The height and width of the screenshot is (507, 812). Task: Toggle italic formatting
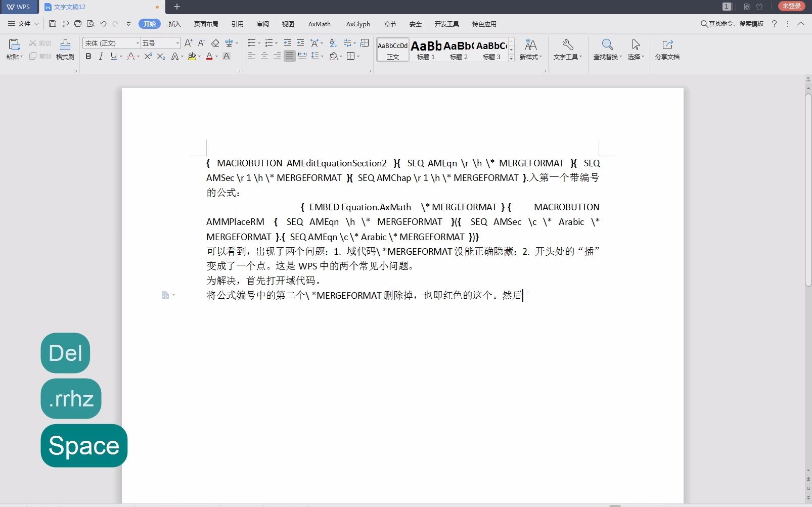click(x=101, y=57)
